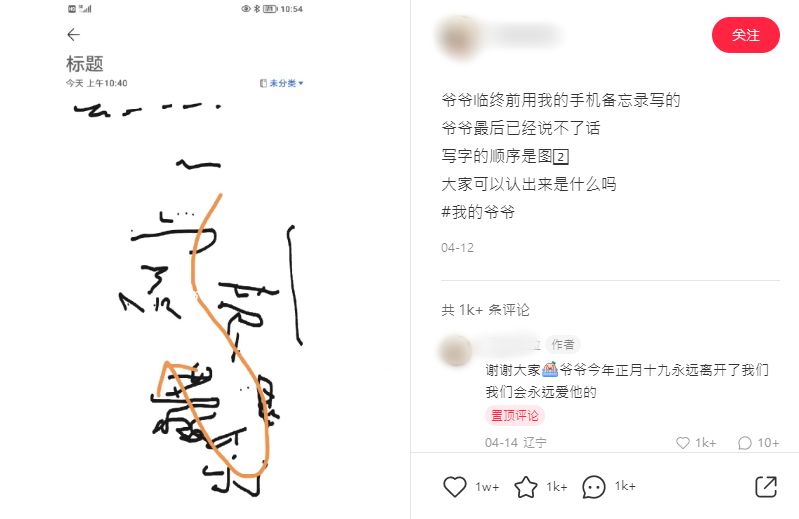The width and height of the screenshot is (799, 519).
Task: Open the comment bubble icon at the bottom
Action: click(594, 486)
